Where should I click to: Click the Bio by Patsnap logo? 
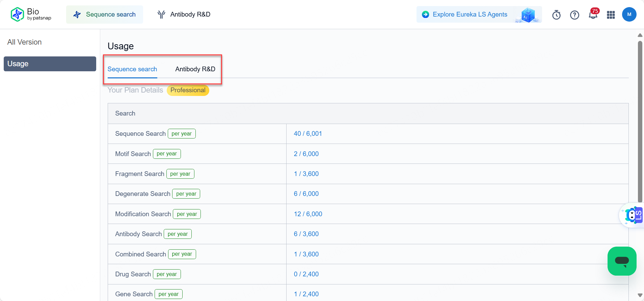(x=31, y=14)
